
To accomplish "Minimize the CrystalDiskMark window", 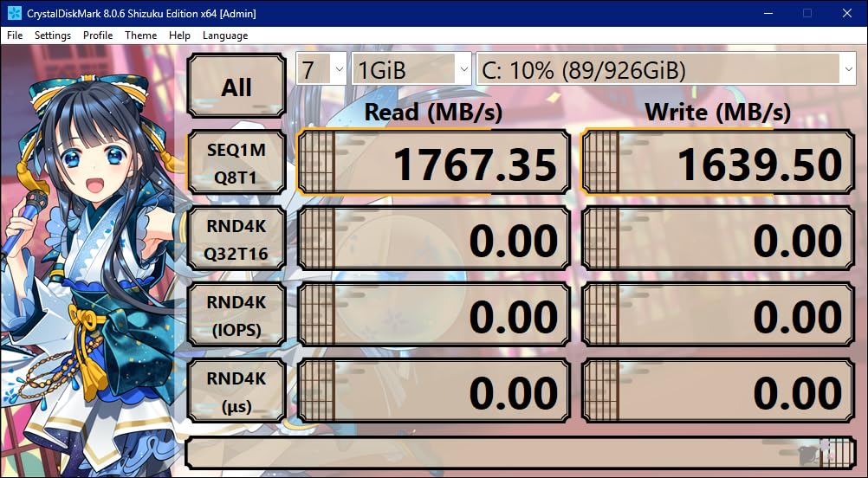I will pos(768,13).
